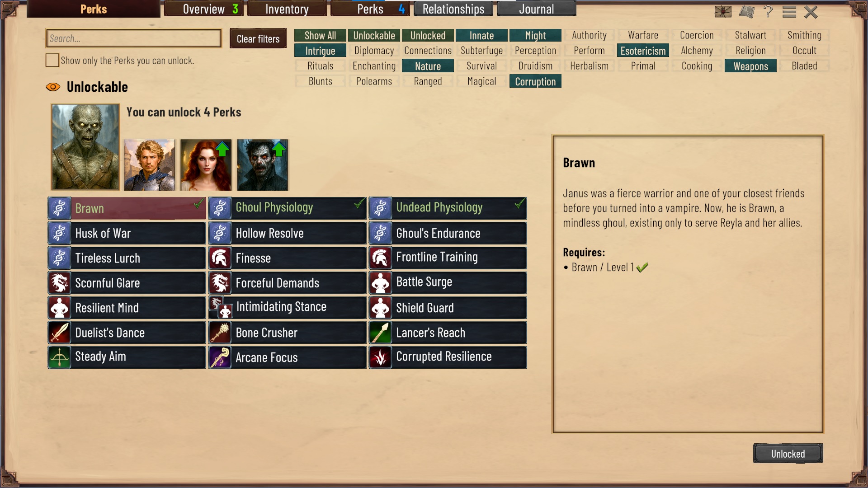Select the red-haired woman portrait
The image size is (868, 488).
click(x=206, y=165)
